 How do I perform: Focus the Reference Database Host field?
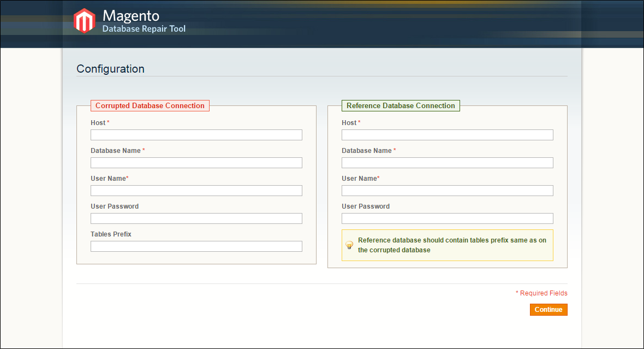448,135
